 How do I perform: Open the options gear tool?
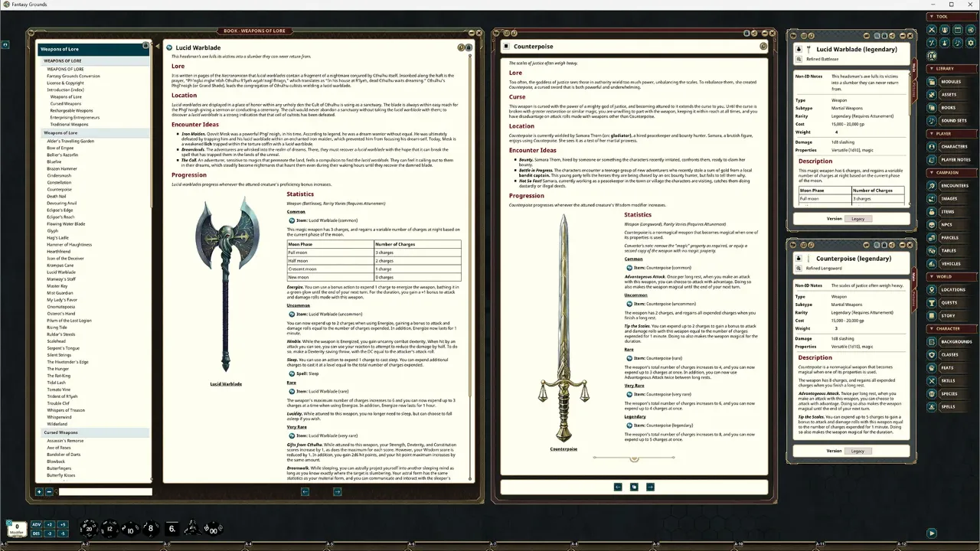pyautogui.click(x=971, y=43)
